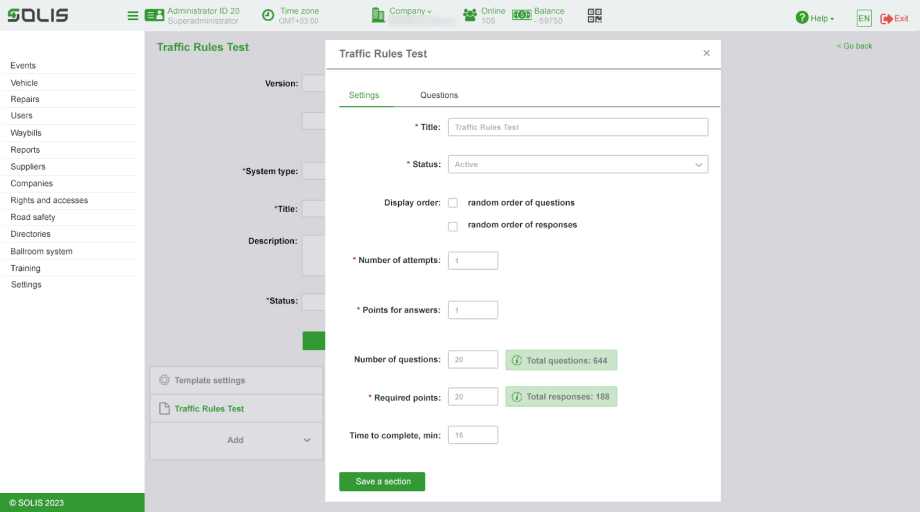This screenshot has height=512, width=920.
Task: Follow the Go back link
Action: click(x=855, y=46)
